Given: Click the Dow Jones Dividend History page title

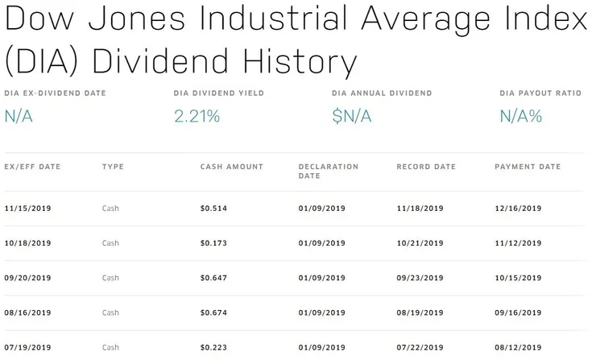Looking at the screenshot, I should click(296, 39).
